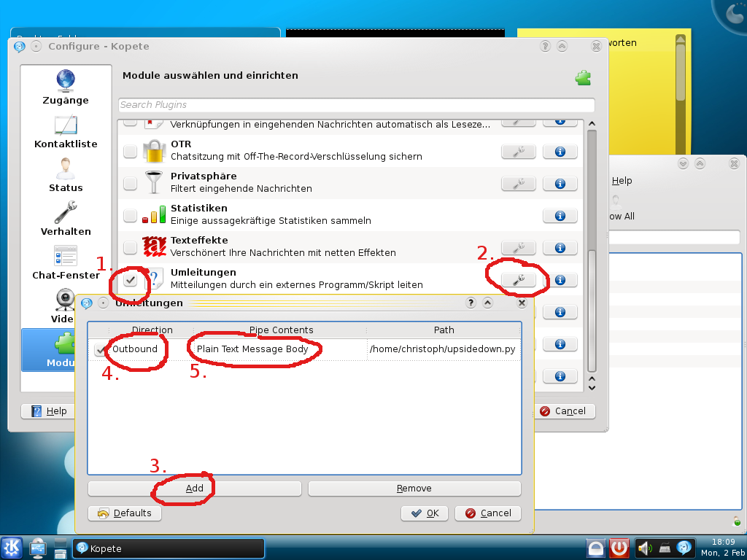Click search field in background Kopete window
Screen dimensions: 747x560
click(x=675, y=237)
